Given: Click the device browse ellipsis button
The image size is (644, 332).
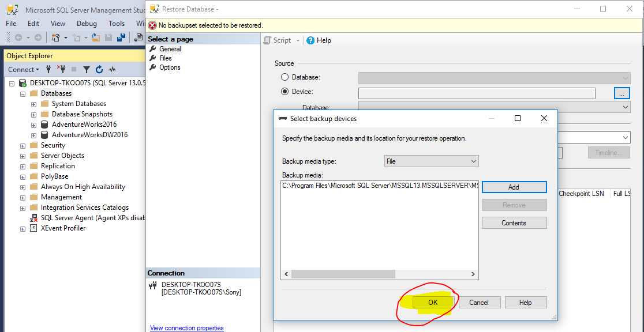Looking at the screenshot, I should (622, 93).
